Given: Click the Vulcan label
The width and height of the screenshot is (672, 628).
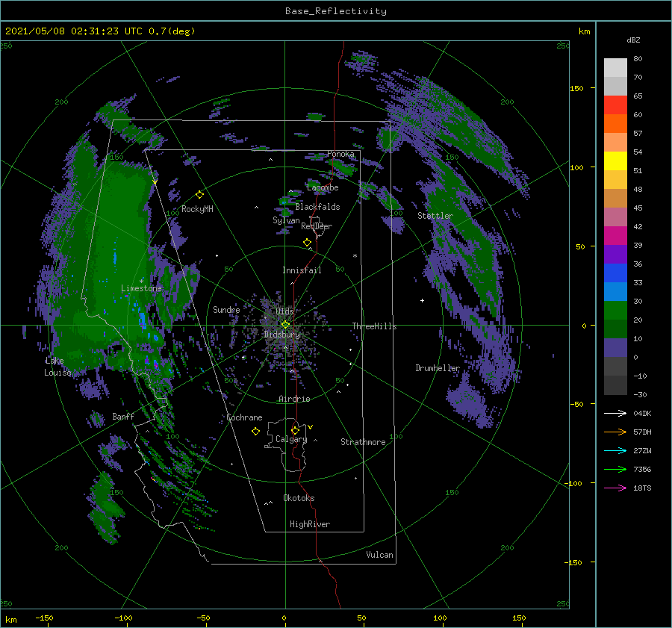Looking at the screenshot, I should point(379,555).
